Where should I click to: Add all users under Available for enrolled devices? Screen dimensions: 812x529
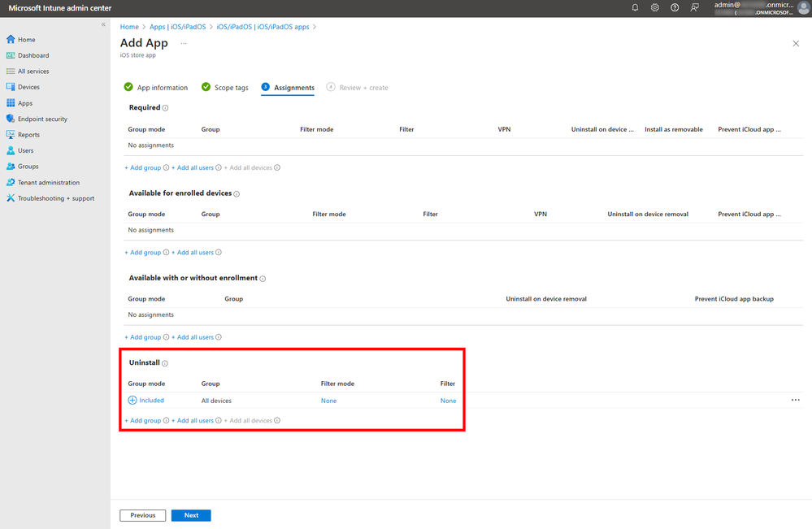point(193,253)
